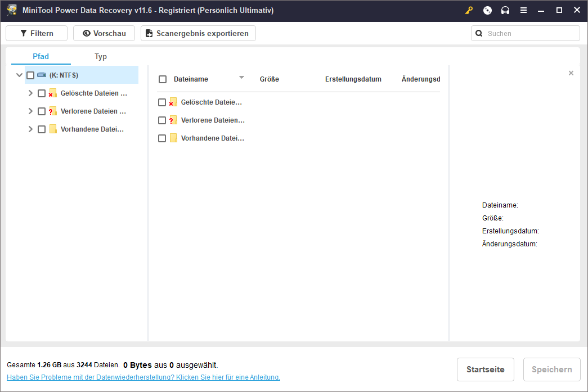Tick the select-all checkbox beside Dateiname header
588x392 pixels.
(163, 79)
